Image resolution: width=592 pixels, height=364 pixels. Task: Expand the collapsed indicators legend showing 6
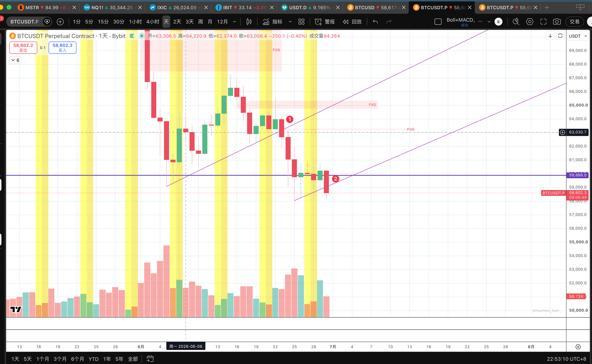15,60
